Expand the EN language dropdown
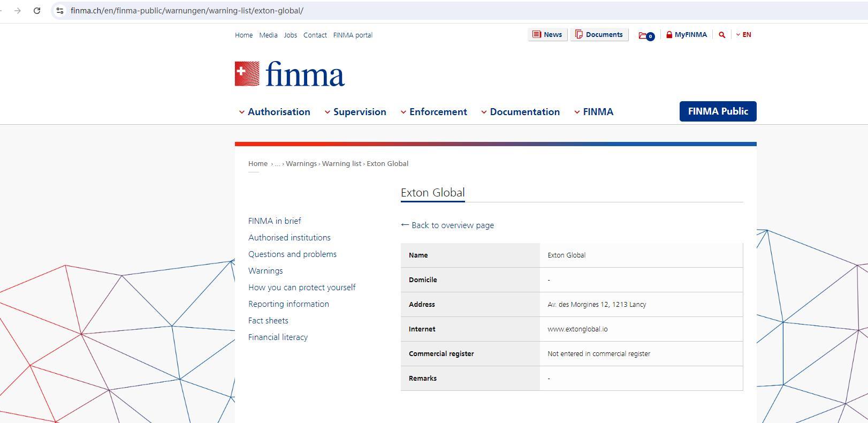 [x=744, y=35]
